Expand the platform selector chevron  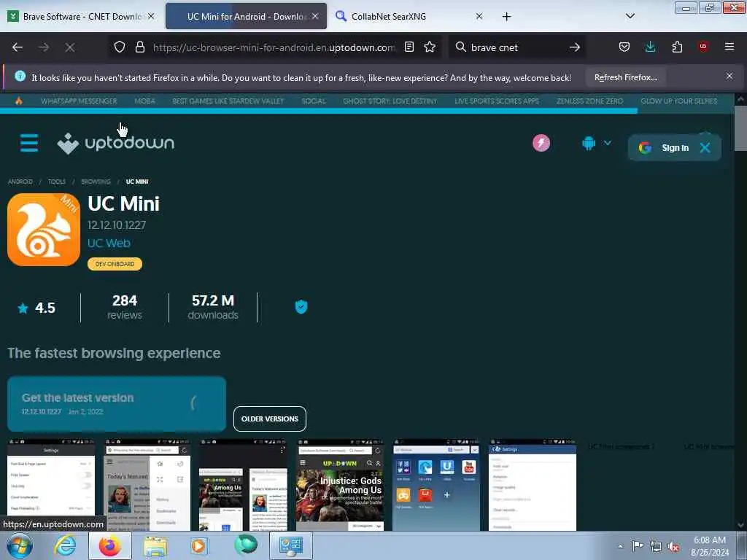(x=608, y=142)
